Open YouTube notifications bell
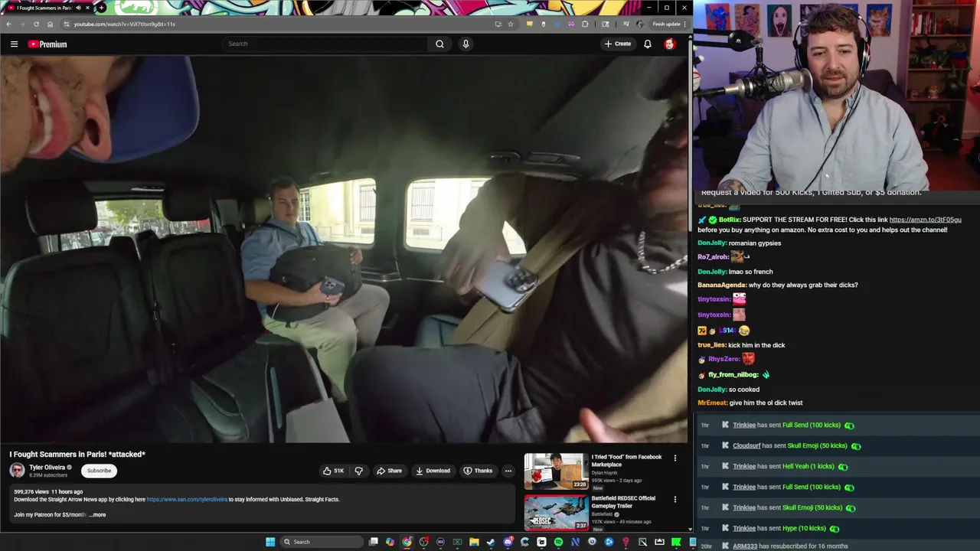The width and height of the screenshot is (980, 551). coord(648,44)
